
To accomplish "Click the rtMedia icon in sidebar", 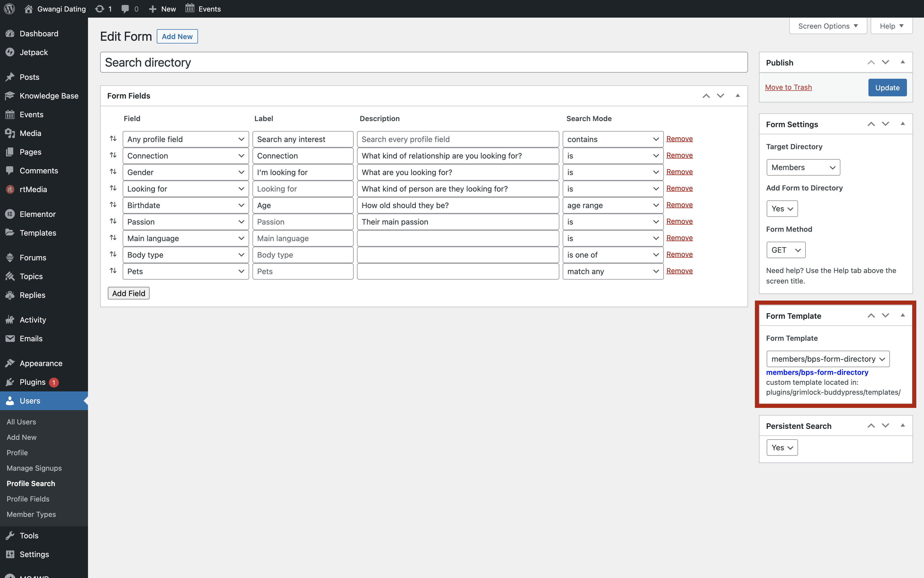I will [10, 190].
